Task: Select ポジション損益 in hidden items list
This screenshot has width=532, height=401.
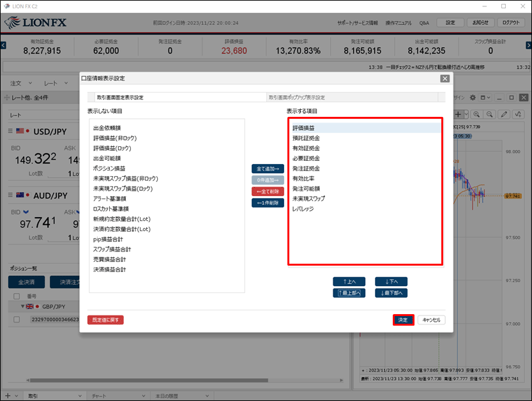Action: click(167, 169)
